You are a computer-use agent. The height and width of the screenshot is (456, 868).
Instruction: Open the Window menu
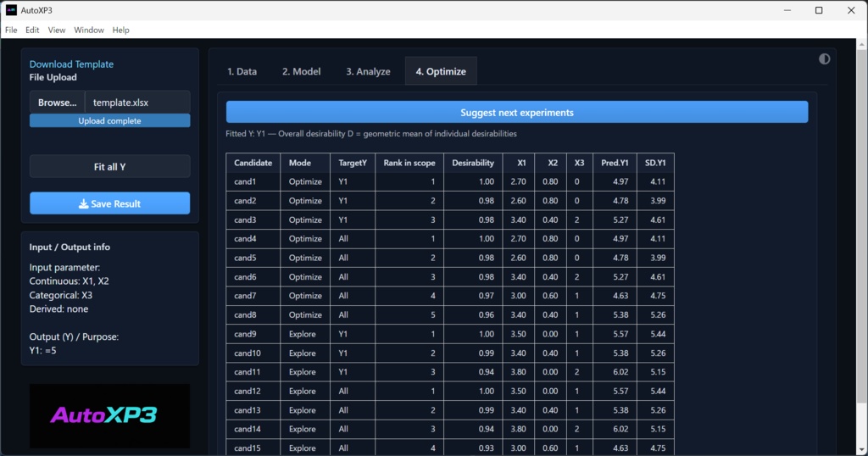click(x=88, y=30)
